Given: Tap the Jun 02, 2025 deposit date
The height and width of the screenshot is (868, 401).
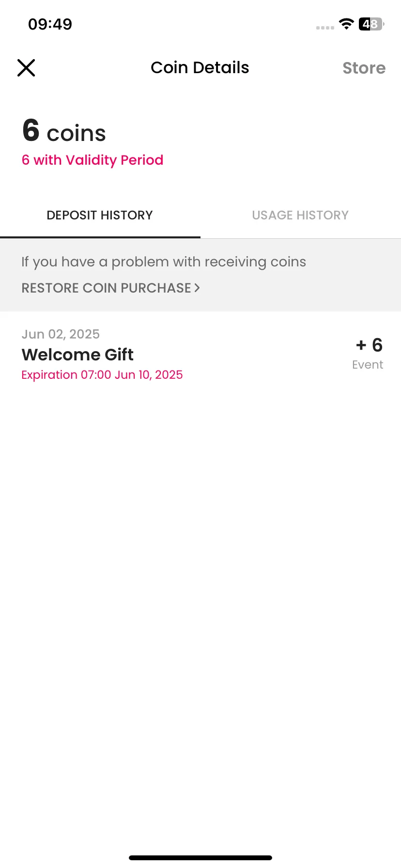Looking at the screenshot, I should (x=61, y=334).
